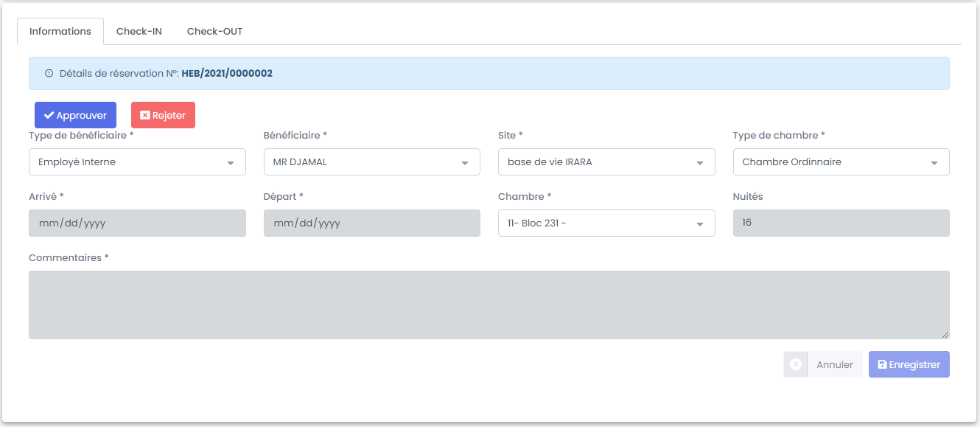Switch to the Check-IN tab
This screenshot has width=980, height=427.
[139, 32]
